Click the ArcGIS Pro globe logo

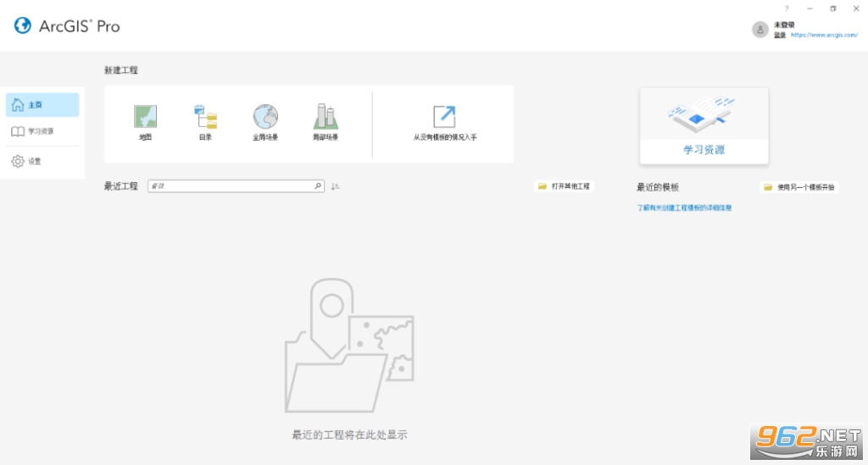(23, 25)
